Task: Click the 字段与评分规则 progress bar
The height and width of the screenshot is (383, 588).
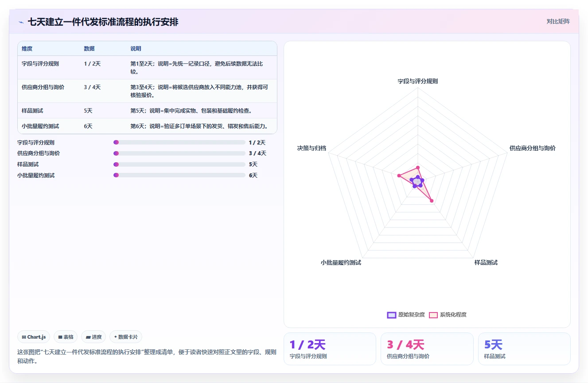Action: pyautogui.click(x=179, y=142)
